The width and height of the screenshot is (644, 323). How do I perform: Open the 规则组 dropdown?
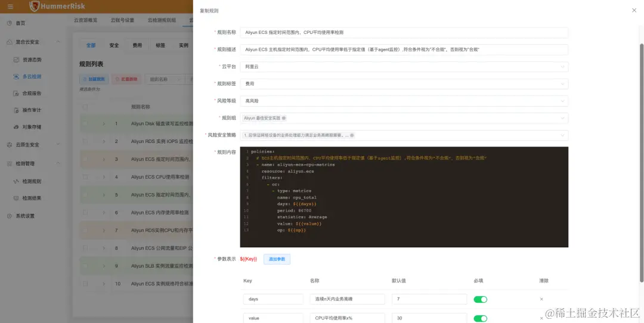[404, 118]
